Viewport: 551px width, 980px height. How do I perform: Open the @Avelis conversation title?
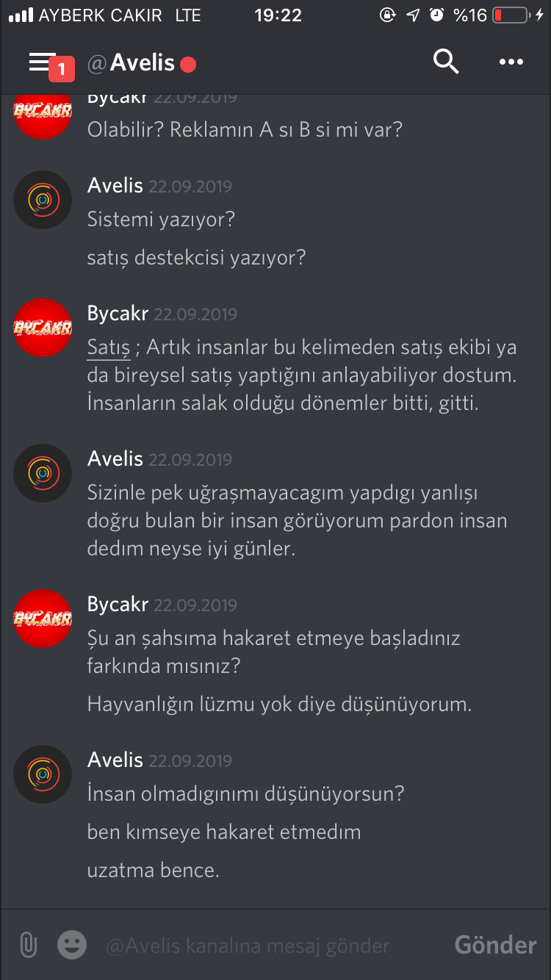click(132, 63)
